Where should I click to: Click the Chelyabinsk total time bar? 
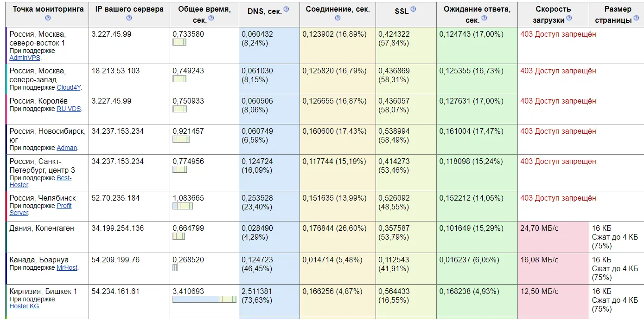(182, 206)
